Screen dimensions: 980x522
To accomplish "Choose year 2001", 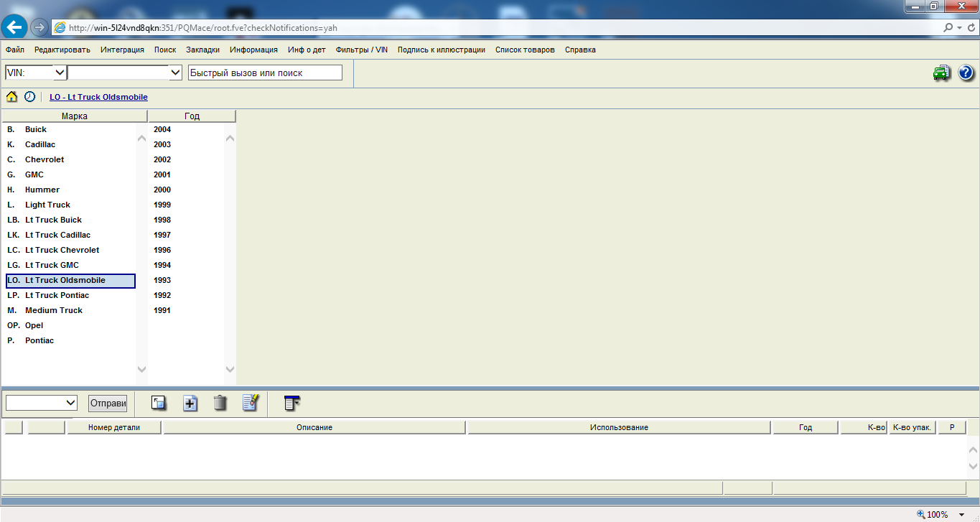I will (162, 174).
